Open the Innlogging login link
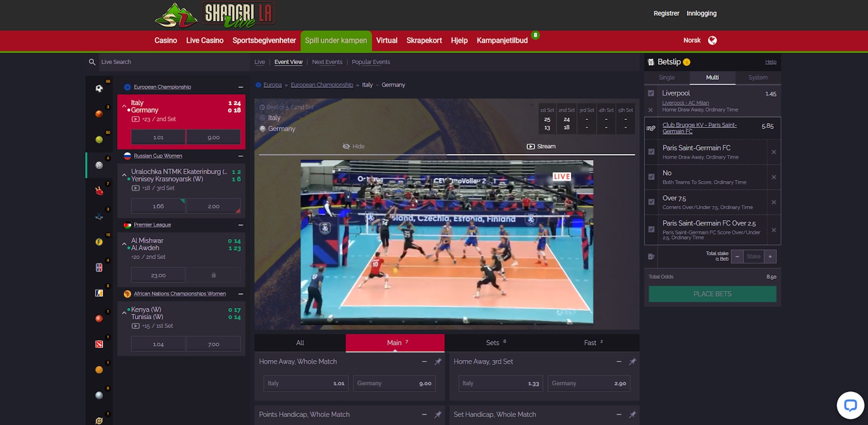868x425 pixels. (701, 14)
